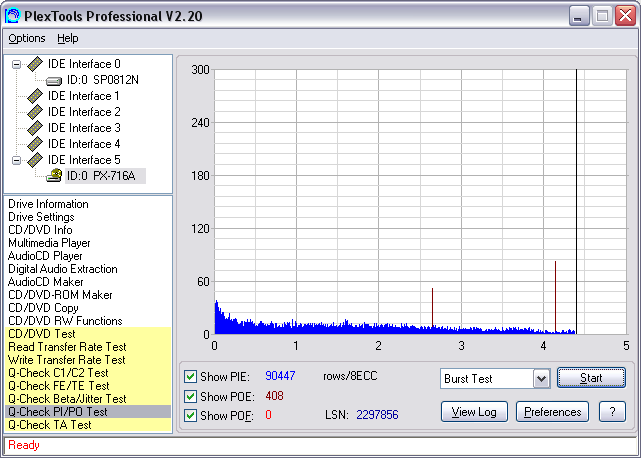Click the SP0812N hard drive icon

54,81
